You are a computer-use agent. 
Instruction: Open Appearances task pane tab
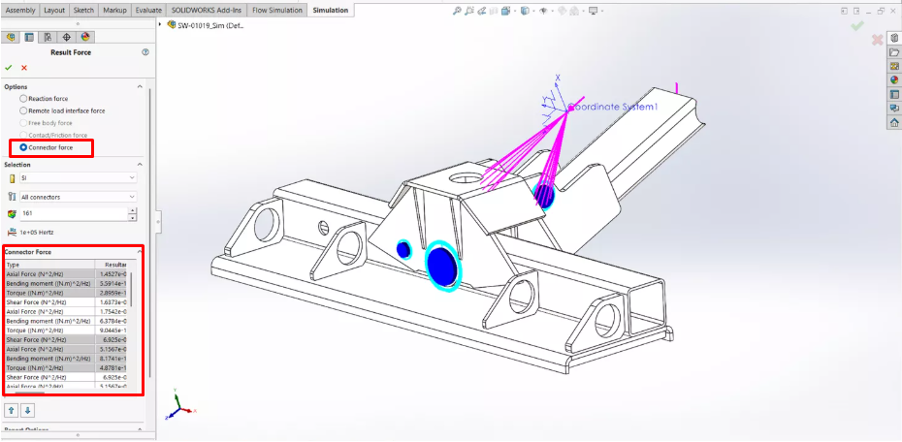click(894, 80)
